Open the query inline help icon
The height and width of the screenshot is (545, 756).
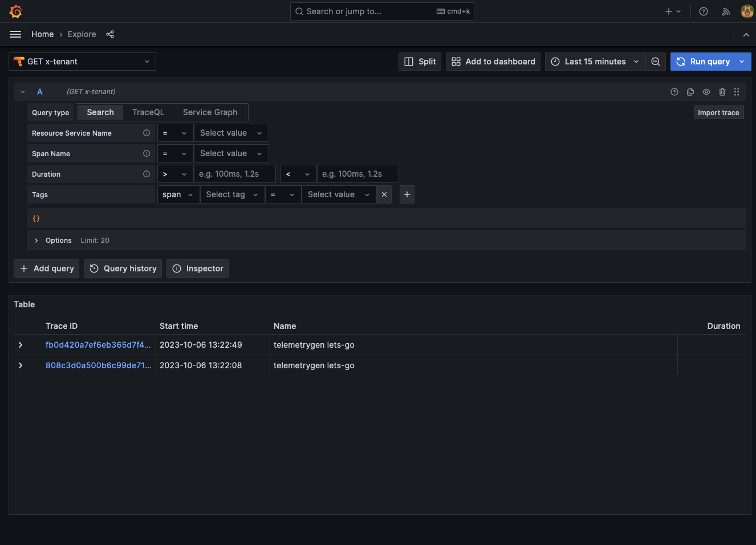pyautogui.click(x=674, y=92)
